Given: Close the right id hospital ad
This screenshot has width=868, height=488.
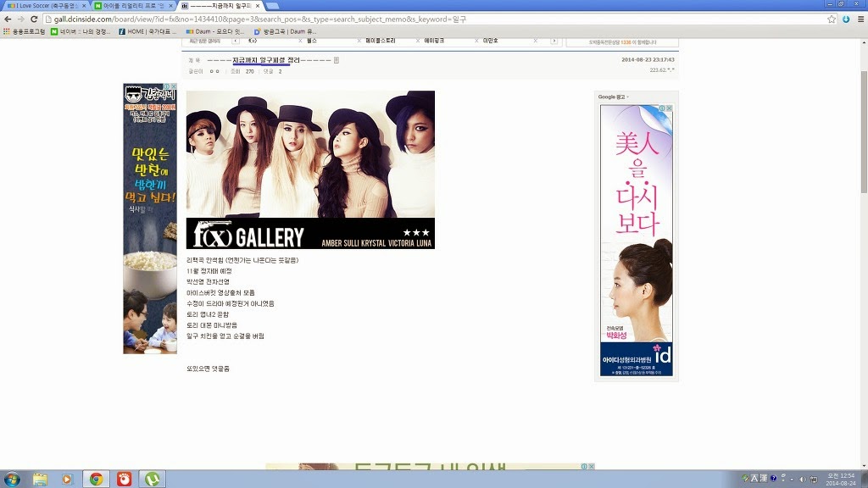Looking at the screenshot, I should tap(669, 108).
